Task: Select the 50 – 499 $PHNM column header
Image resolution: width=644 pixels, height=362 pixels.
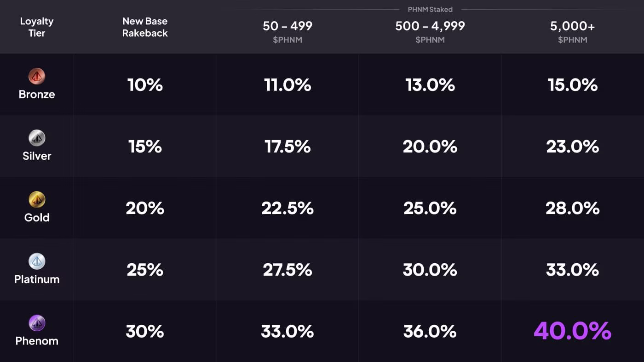Action: [x=287, y=32]
